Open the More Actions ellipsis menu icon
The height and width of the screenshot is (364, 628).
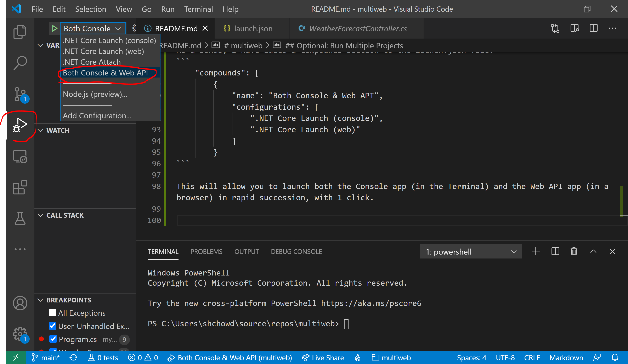tap(612, 28)
